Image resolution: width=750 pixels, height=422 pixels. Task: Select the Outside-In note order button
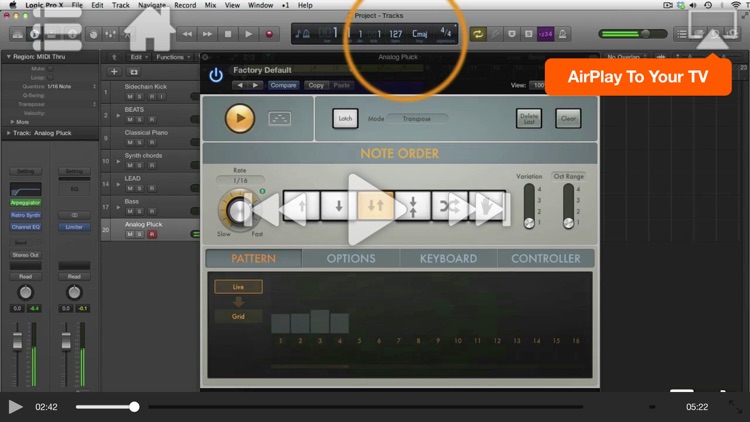413,206
